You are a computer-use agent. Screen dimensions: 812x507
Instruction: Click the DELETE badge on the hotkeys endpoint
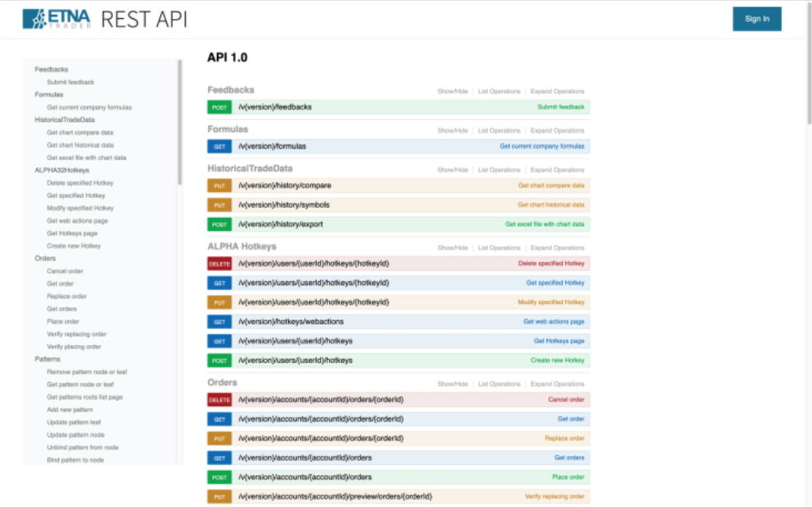click(x=219, y=262)
